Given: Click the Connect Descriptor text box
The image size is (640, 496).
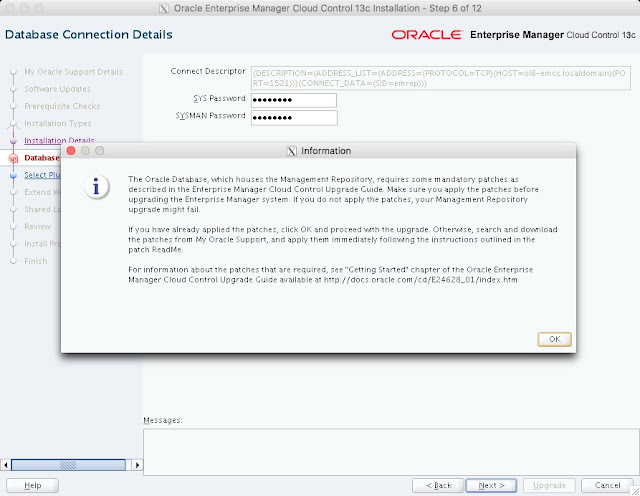Looking at the screenshot, I should tap(440, 78).
